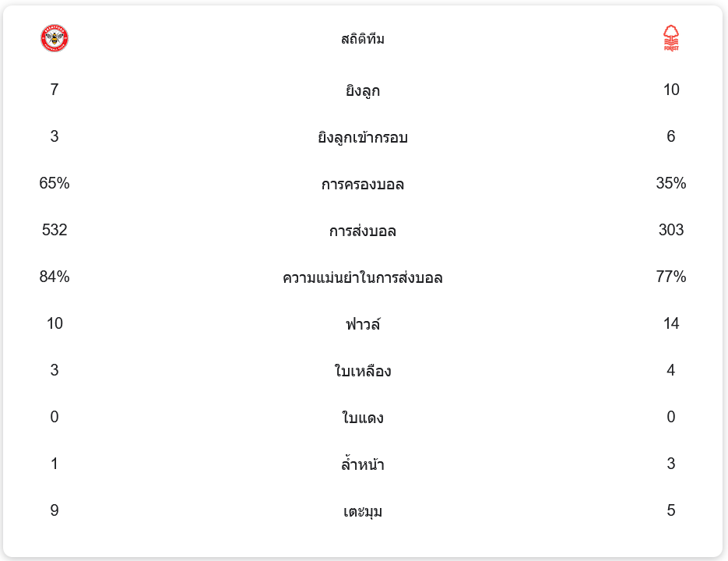Select the ยิงลูก stat label
The image size is (728, 561).
coord(363,90)
